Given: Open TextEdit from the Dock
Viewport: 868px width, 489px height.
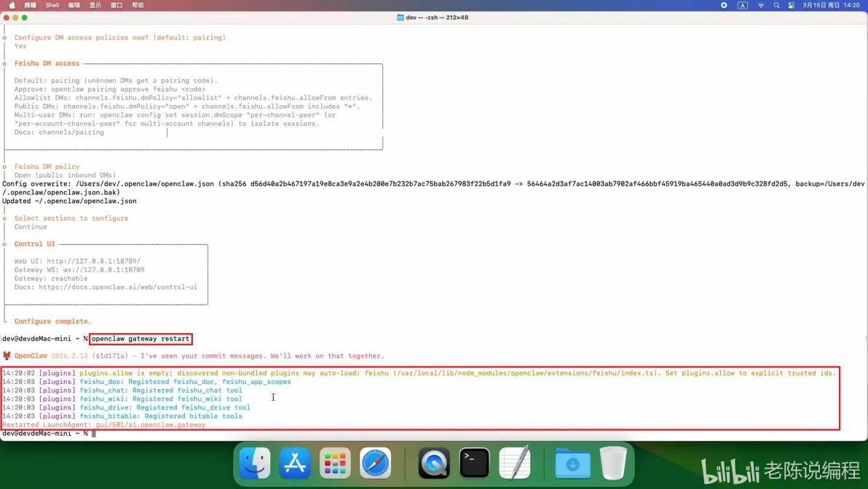Looking at the screenshot, I should click(x=515, y=463).
